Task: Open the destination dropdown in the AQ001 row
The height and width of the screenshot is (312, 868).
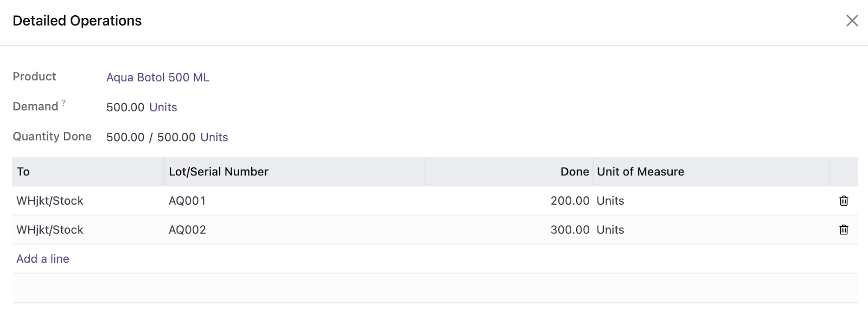Action: pos(88,201)
